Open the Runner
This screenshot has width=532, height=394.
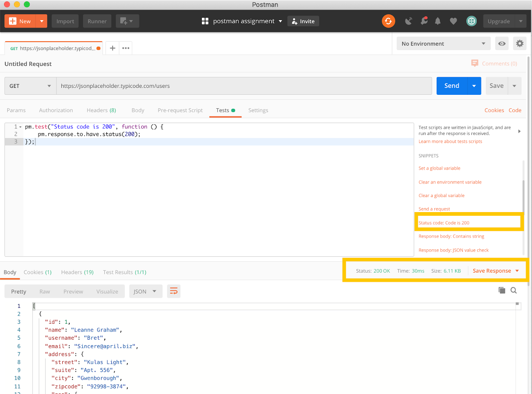(x=97, y=21)
